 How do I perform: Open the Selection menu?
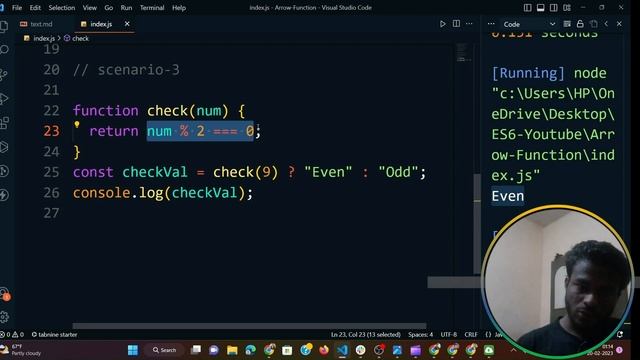point(62,8)
